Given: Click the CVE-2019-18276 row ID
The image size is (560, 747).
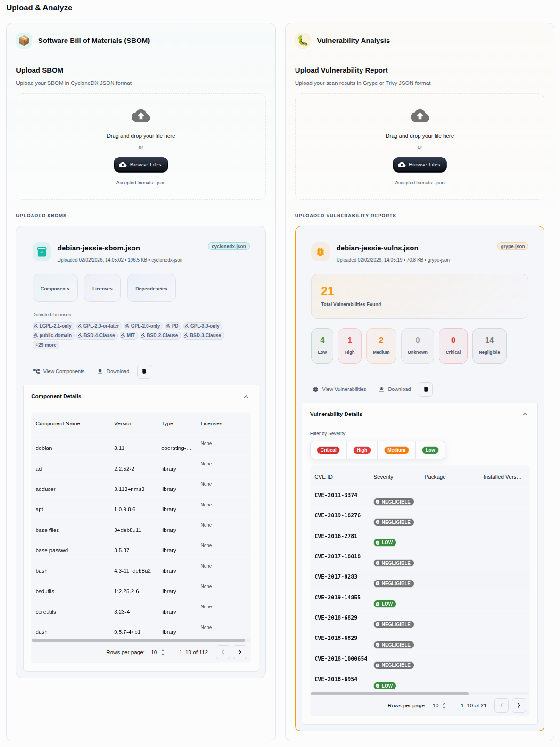Looking at the screenshot, I should coord(338,515).
